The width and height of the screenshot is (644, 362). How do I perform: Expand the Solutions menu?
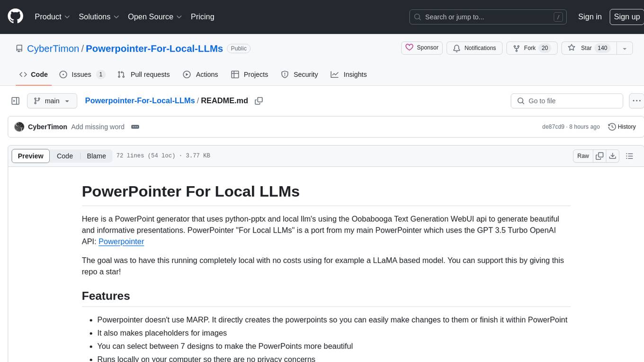(x=99, y=17)
